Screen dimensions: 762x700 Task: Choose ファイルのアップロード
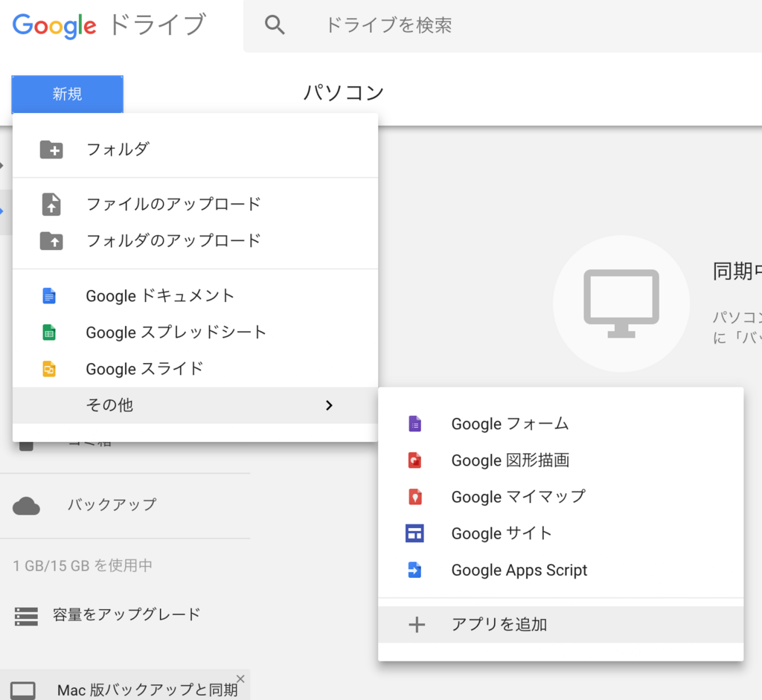click(x=195, y=204)
